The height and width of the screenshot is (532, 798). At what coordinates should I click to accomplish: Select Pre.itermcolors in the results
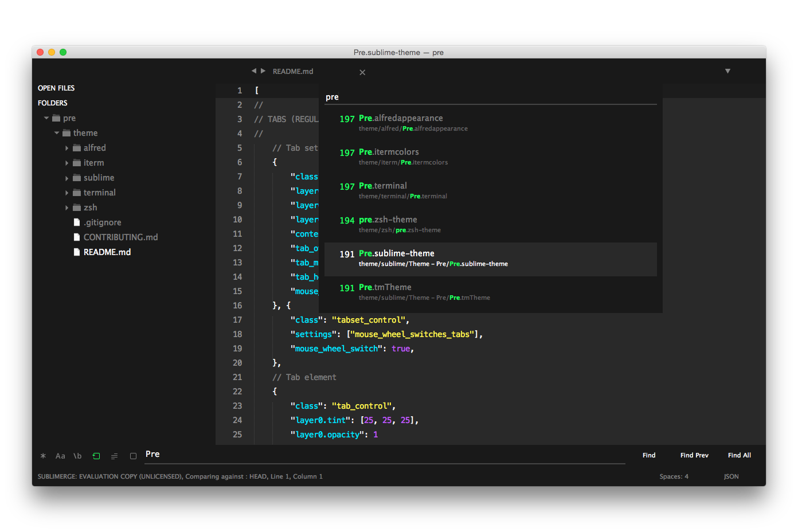pos(491,158)
